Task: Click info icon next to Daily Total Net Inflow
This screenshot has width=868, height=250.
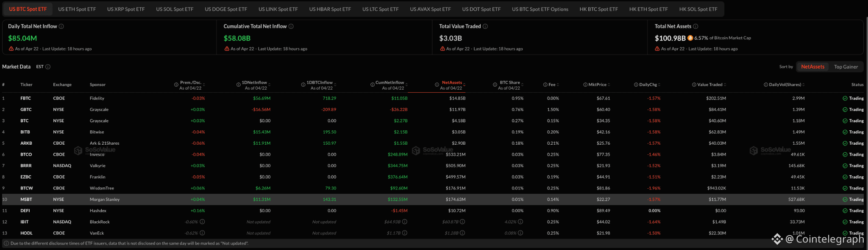Action: (x=61, y=26)
